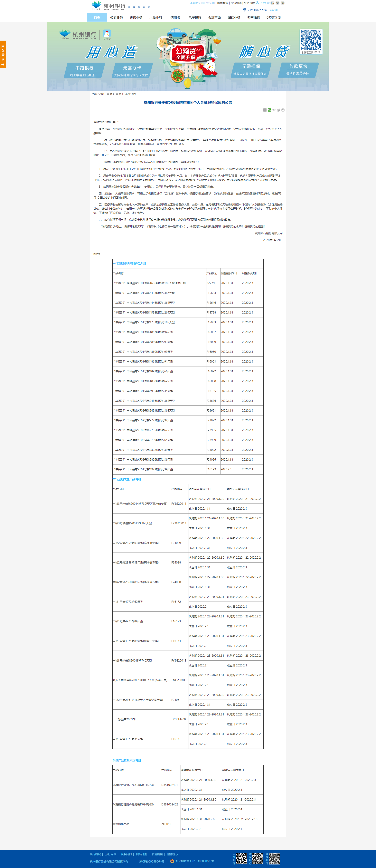The image size is (376, 868).
Task: Switch to Simplified Chinese with the 简 icon
Action: (282, 3)
